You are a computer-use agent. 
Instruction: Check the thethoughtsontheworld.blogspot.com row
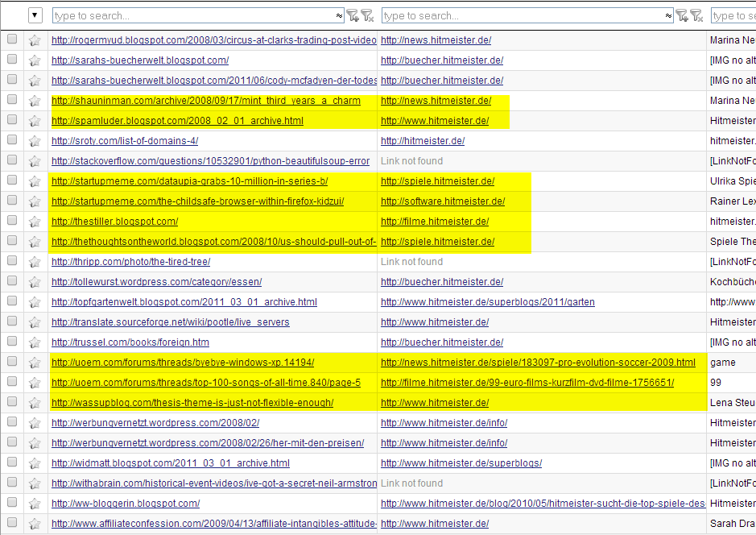[12, 240]
